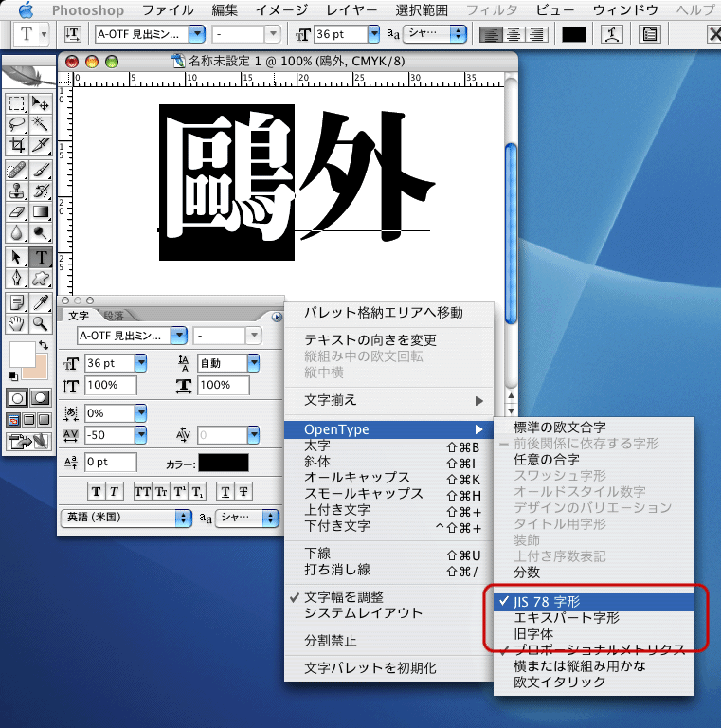Open leading 自動 dropdown
This screenshot has height=728, width=721.
click(253, 363)
